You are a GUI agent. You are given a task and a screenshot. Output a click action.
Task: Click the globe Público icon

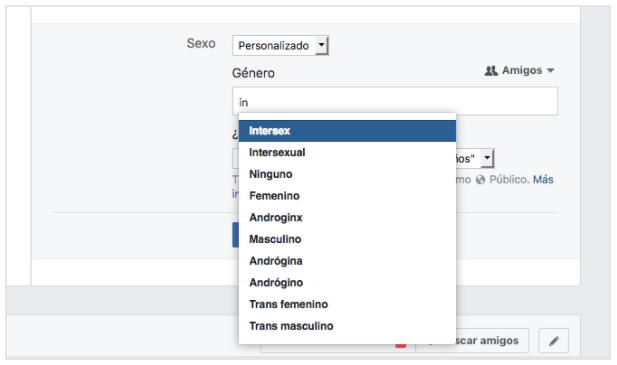[x=480, y=180]
